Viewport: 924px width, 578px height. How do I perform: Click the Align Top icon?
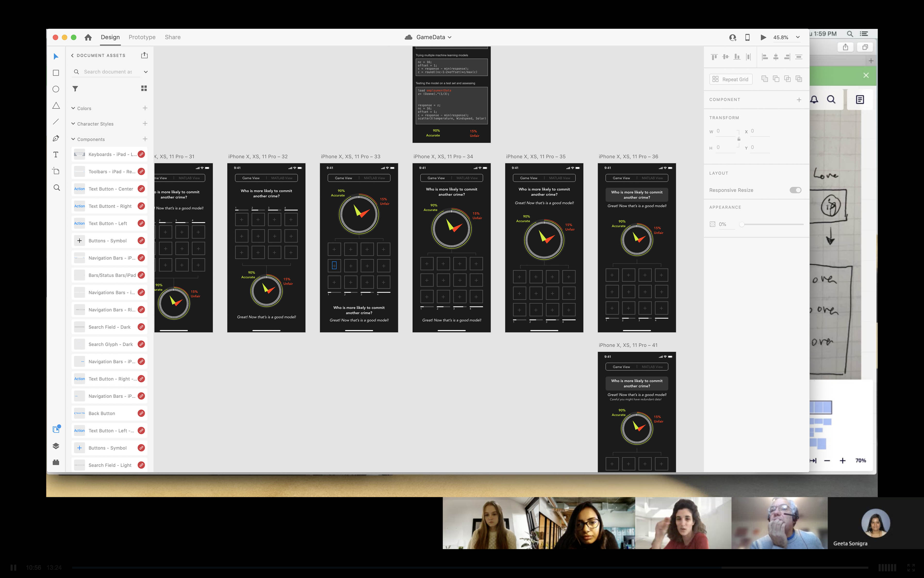(x=714, y=57)
